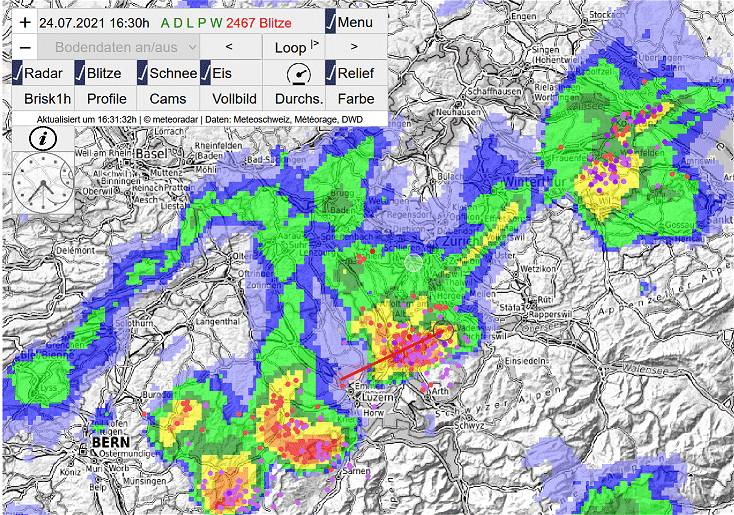This screenshot has width=734, height=515.
Task: Toggle Durchs. transparency option
Action: [x=299, y=99]
